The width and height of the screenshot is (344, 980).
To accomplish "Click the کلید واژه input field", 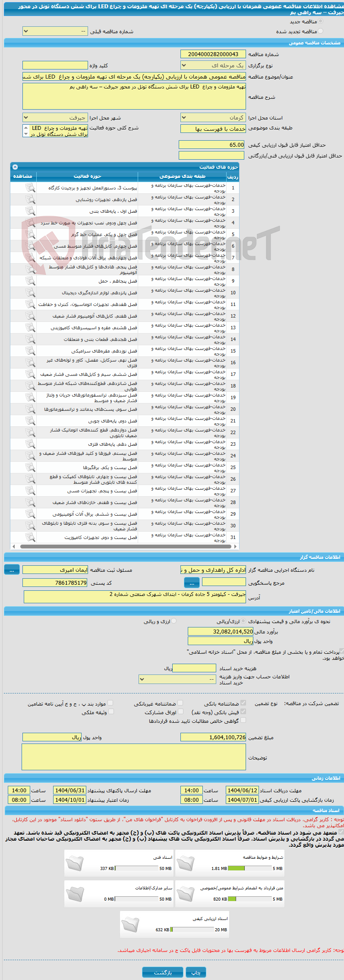I will 55,66.
